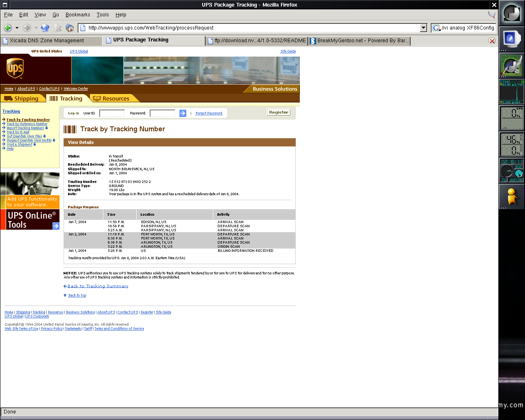The image size is (525, 420).
Task: Submit login with blue arrow button
Action: 183,113
